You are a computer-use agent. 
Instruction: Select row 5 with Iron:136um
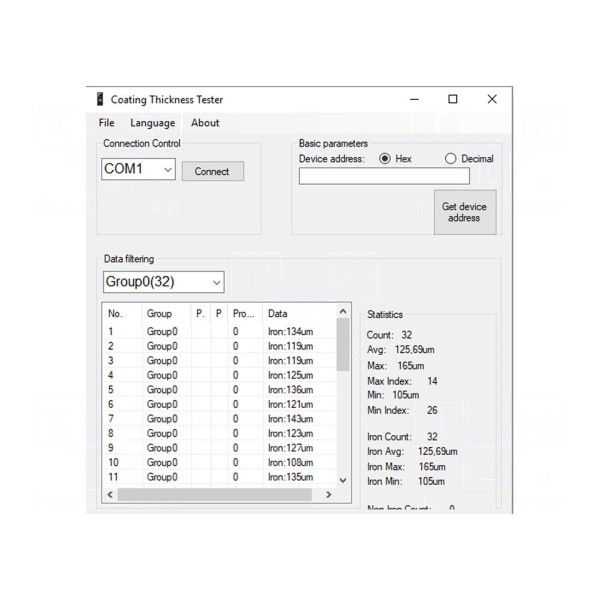(220, 390)
